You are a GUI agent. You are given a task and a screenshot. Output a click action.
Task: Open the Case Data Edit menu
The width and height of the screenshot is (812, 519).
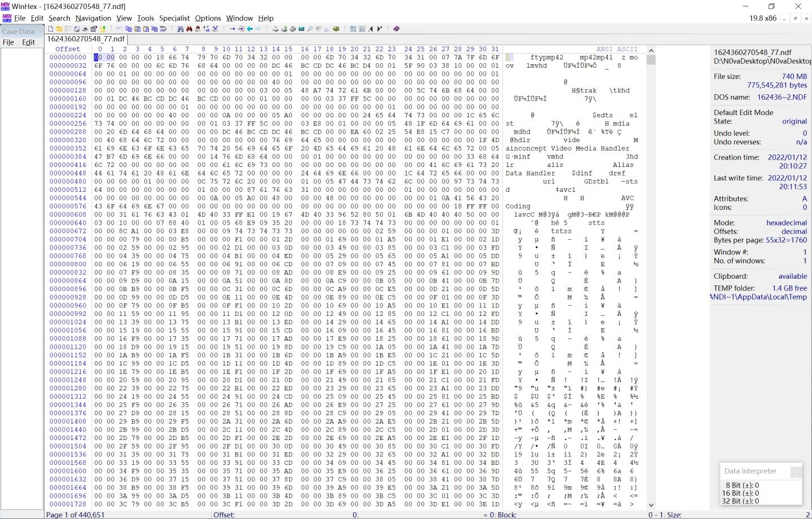click(x=28, y=42)
